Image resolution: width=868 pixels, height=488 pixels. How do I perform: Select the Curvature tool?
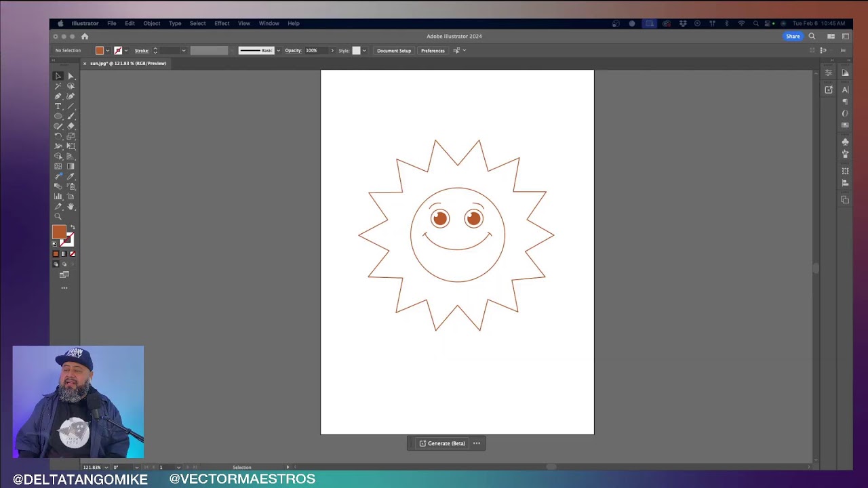point(71,96)
